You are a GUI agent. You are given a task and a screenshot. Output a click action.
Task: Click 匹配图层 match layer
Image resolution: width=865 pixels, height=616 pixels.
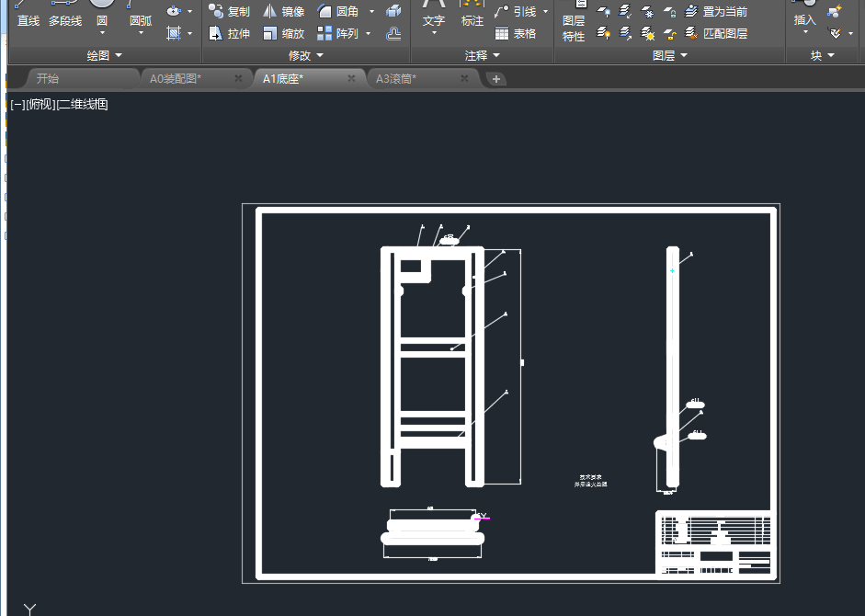click(x=715, y=34)
